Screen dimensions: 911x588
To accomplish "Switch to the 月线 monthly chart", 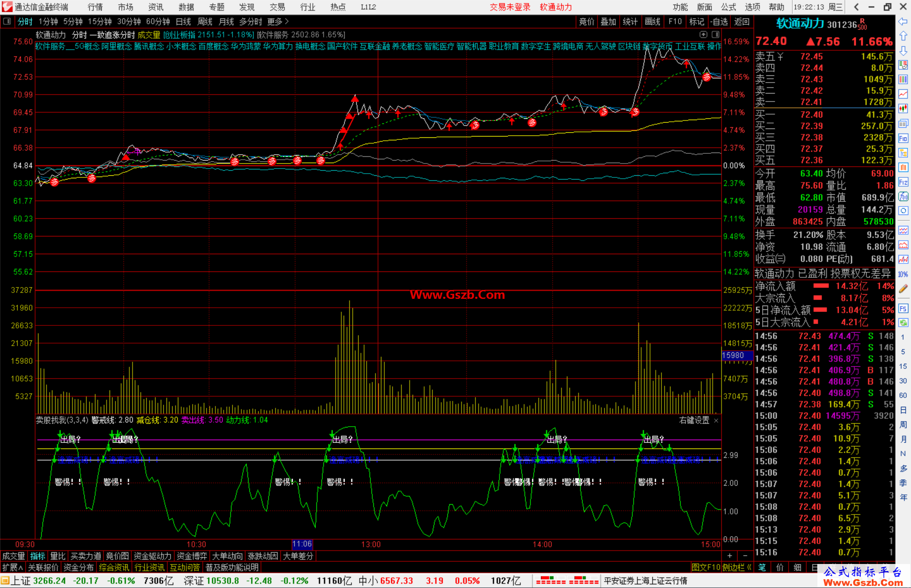I will tap(226, 21).
